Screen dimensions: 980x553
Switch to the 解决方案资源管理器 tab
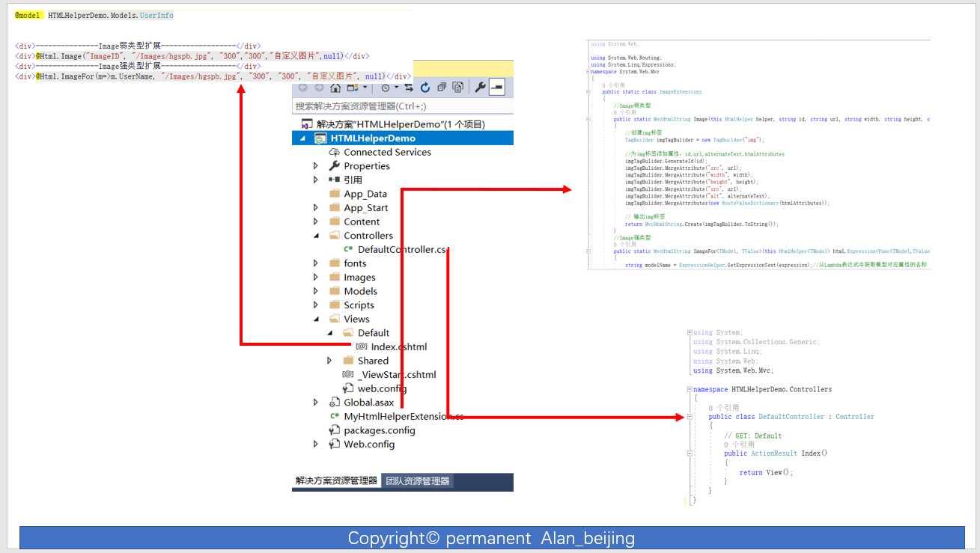[336, 481]
